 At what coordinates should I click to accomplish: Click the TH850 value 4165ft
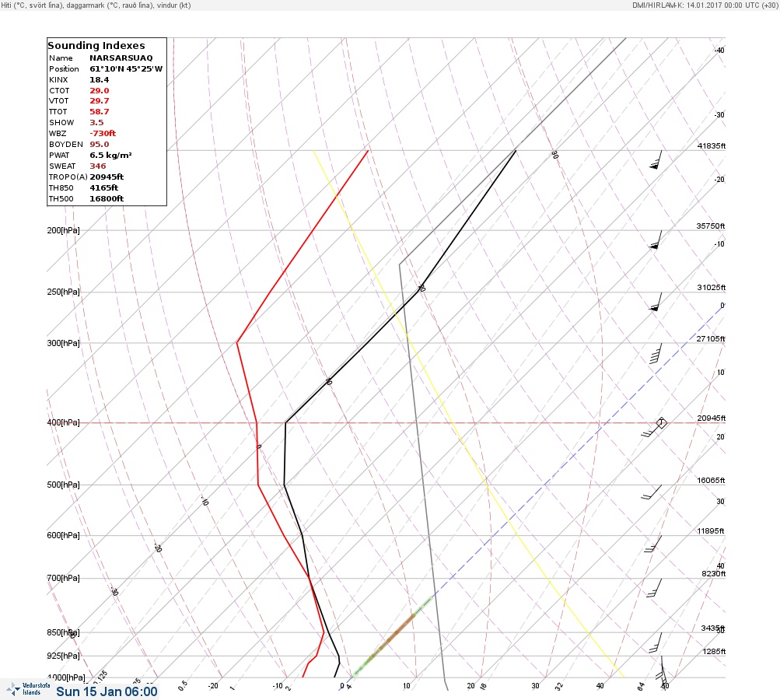click(103, 187)
